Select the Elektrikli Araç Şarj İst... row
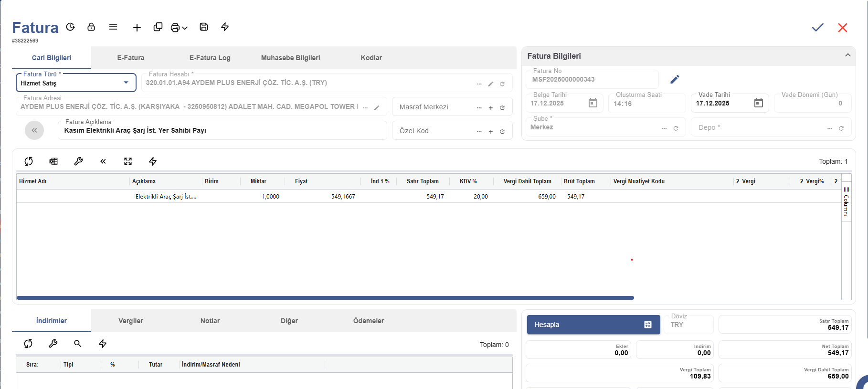Viewport: 868px width, 389px height. 429,196
